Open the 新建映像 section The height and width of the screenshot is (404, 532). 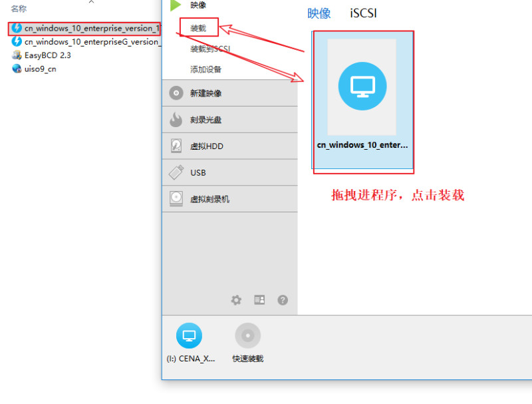pos(229,93)
